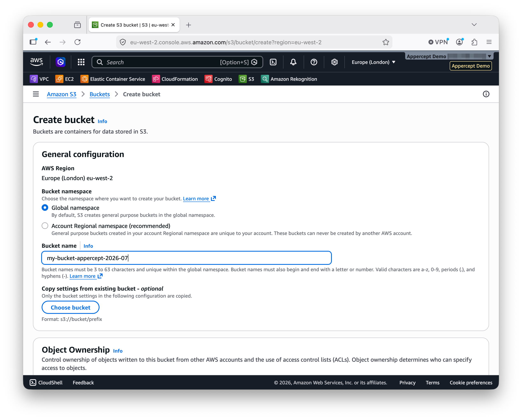522x420 pixels.
Task: Expand the Appercept Demo account menu
Action: point(449,56)
